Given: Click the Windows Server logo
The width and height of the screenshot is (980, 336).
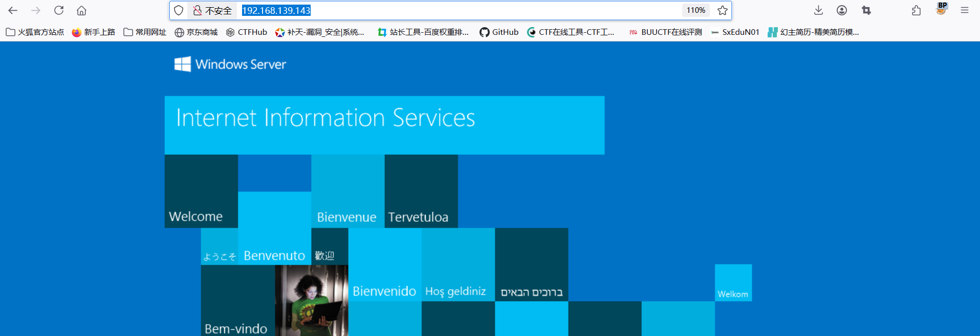Looking at the screenshot, I should click(x=230, y=64).
